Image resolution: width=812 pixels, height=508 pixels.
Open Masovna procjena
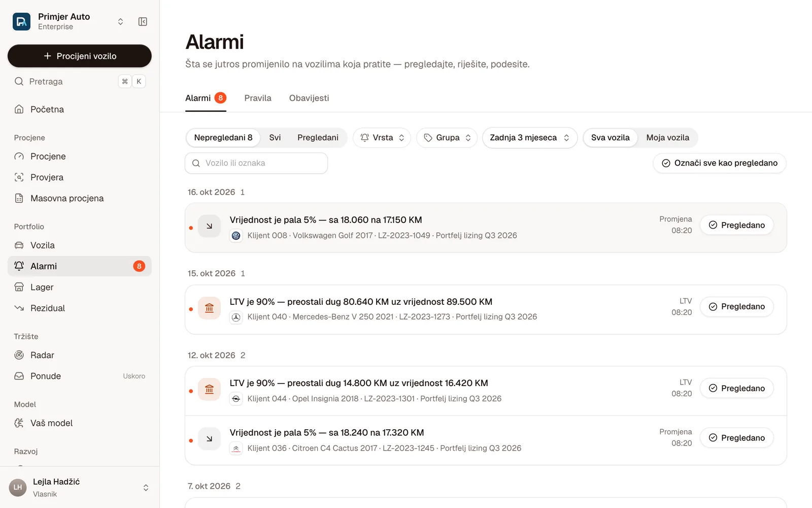tap(80, 198)
